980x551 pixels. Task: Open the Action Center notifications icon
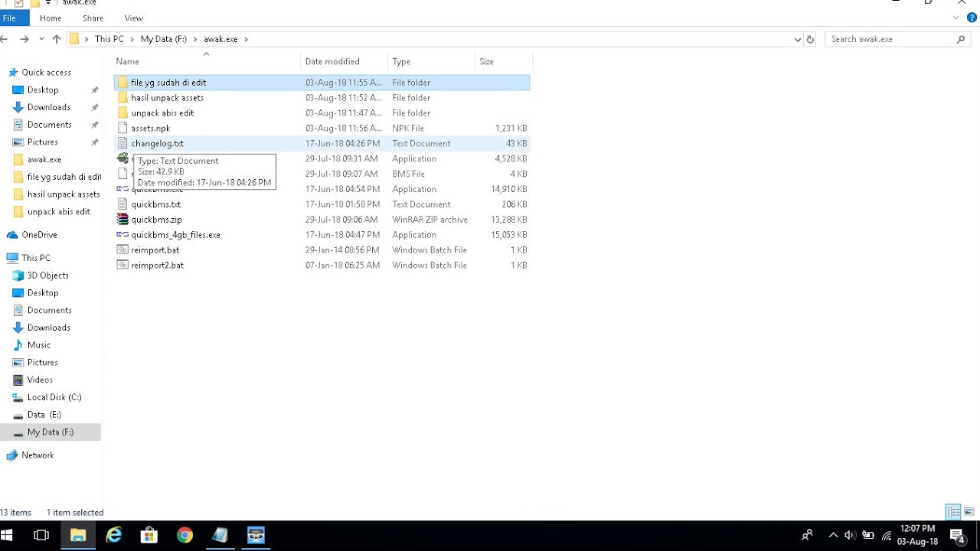coord(957,536)
